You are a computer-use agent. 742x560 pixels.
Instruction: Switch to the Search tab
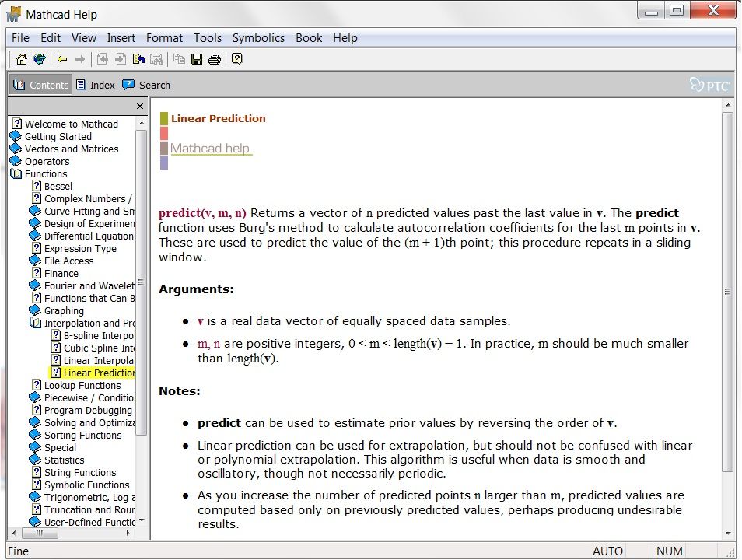tap(146, 85)
